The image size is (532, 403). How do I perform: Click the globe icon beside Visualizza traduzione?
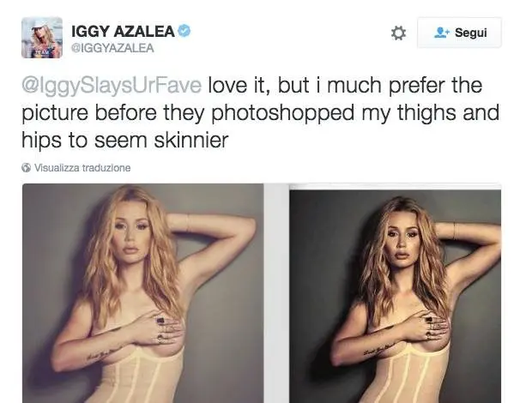26,168
